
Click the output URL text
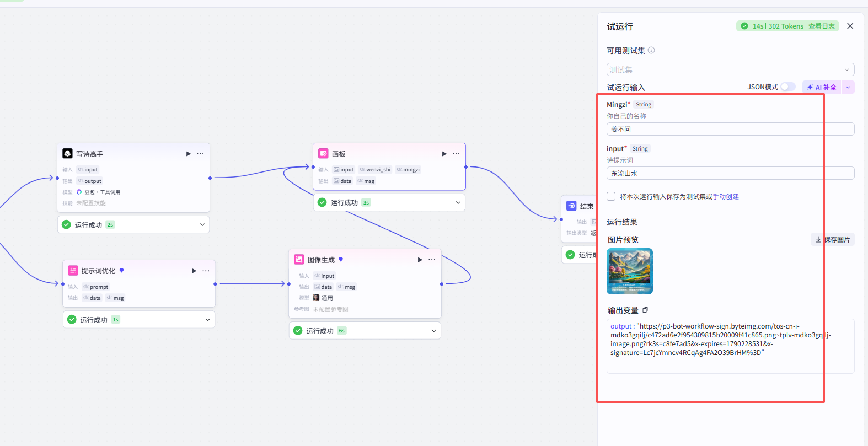pos(720,339)
